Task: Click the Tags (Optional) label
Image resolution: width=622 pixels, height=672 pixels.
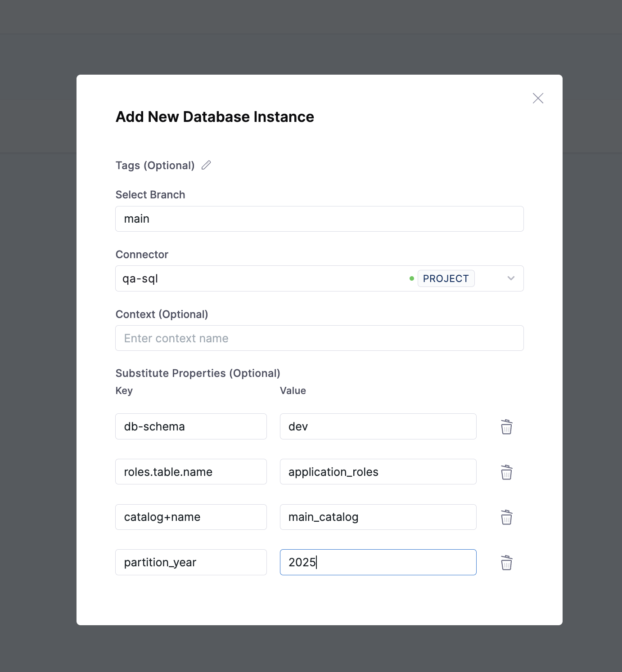Action: click(155, 165)
